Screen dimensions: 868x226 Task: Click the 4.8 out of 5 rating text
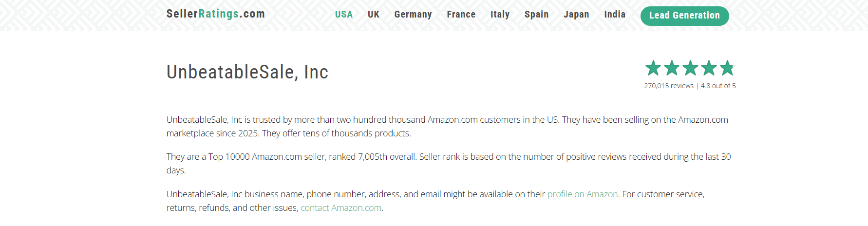pos(718,86)
